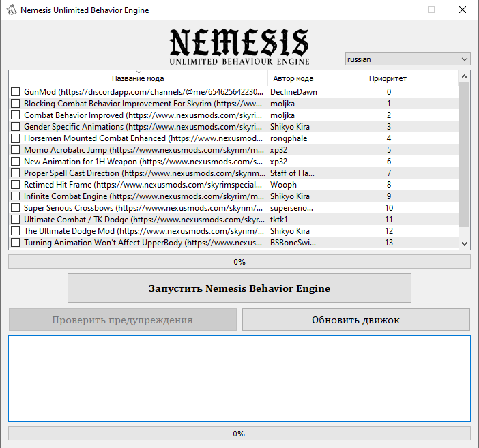Click the Nemesis app icon in title bar
479x448 pixels.
tap(10, 10)
